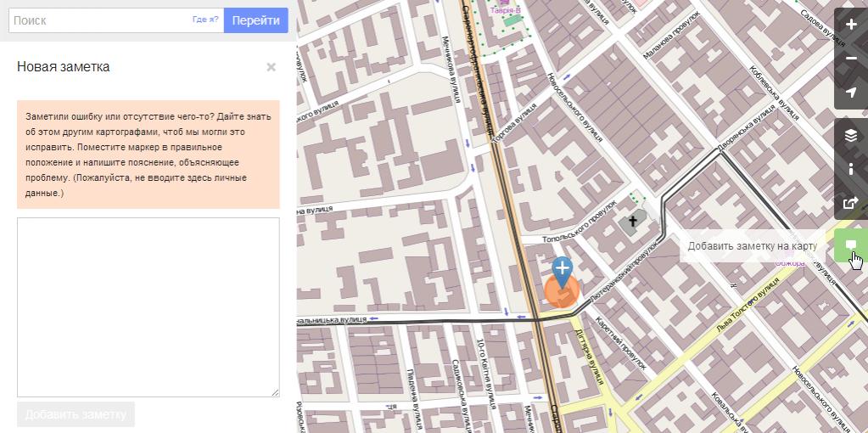Click the blue plus note marker

click(x=563, y=272)
